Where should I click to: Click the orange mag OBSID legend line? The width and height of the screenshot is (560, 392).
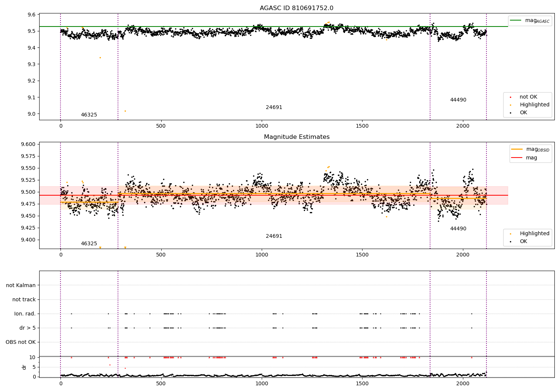[517, 149]
